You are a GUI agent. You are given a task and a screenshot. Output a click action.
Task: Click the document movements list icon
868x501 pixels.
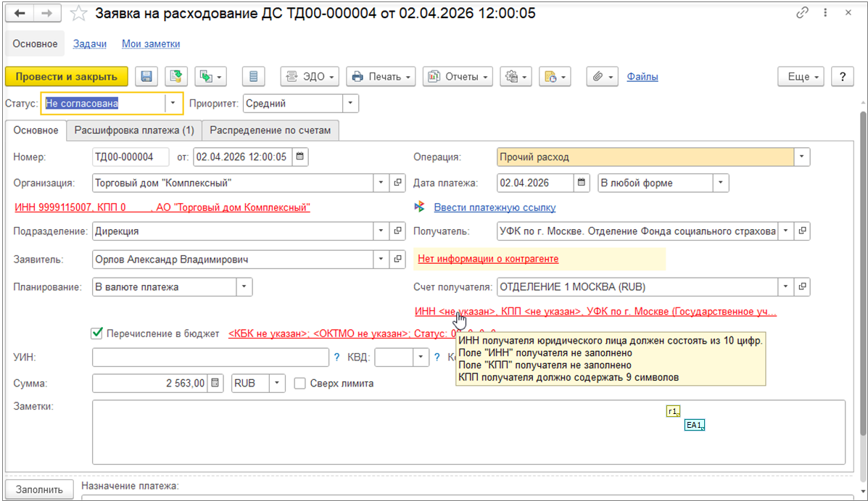253,76
